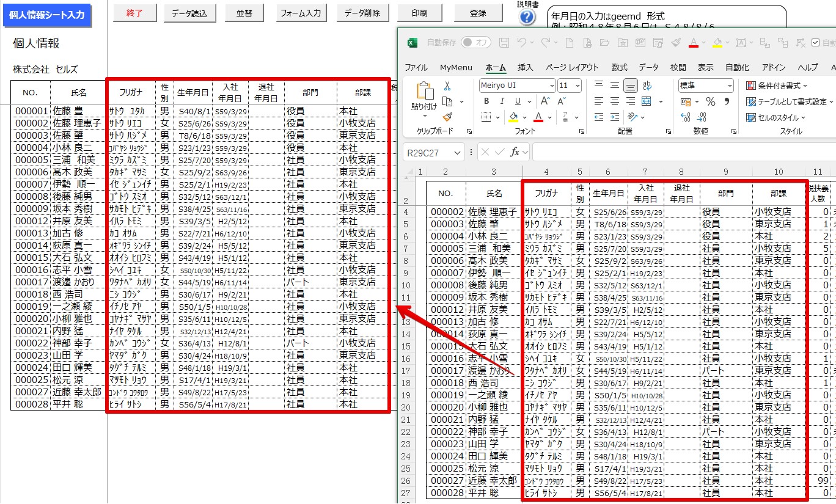Screen dimensions: 836x504
Task: Click the Copy icon in Clipboard group
Action: [x=447, y=101]
